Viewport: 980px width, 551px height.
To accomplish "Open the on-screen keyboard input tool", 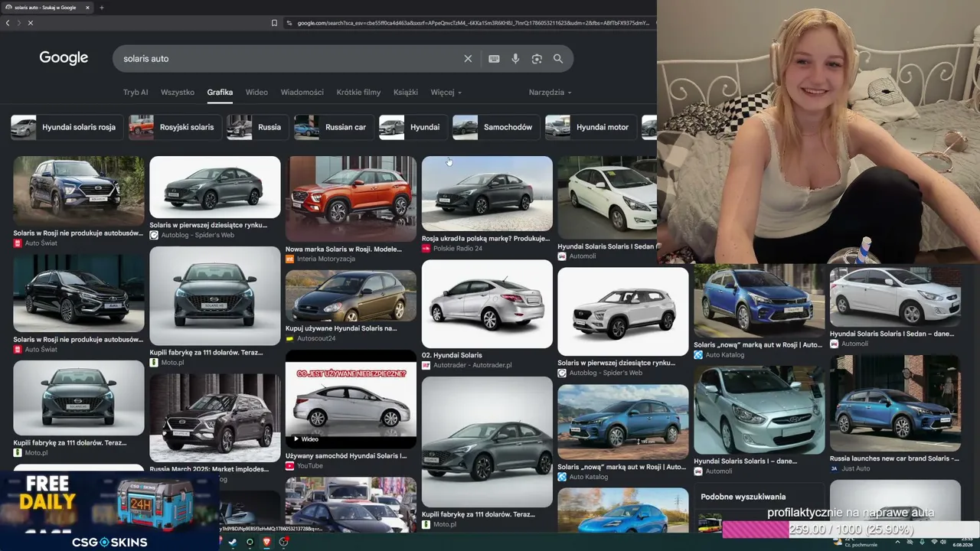I will [494, 59].
